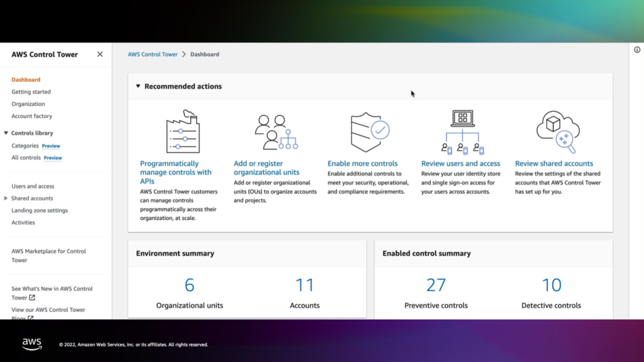Viewport: 644px width, 362px height.
Task: Open Shared accounts in sidebar
Action: pyautogui.click(x=32, y=198)
